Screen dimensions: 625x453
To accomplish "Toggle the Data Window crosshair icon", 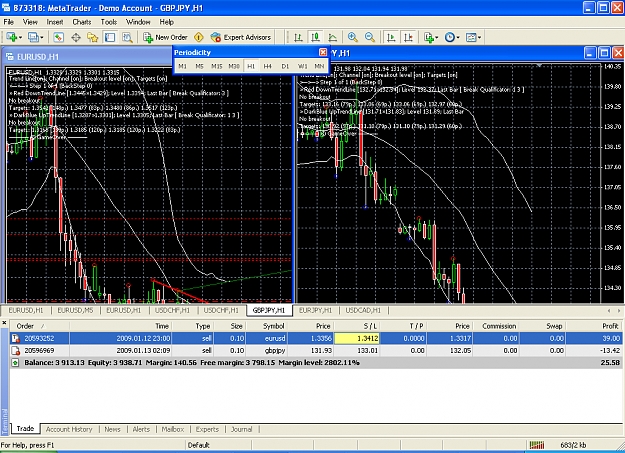I will (x=76, y=37).
